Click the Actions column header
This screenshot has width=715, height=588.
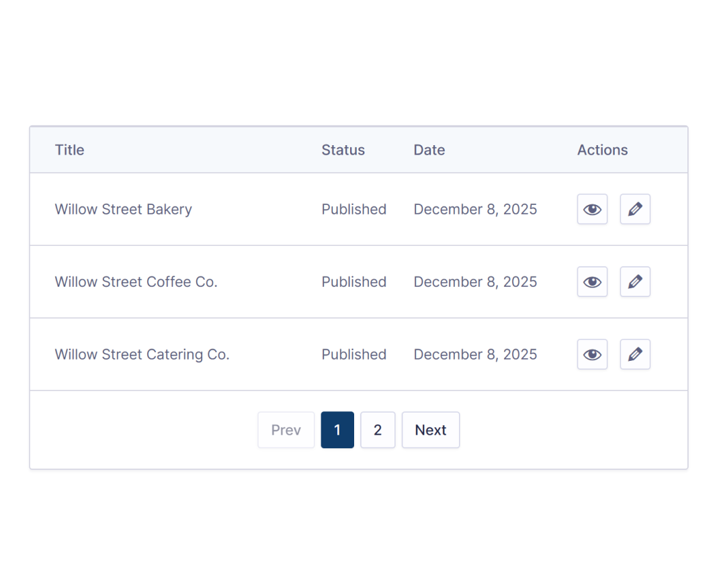[x=602, y=150]
